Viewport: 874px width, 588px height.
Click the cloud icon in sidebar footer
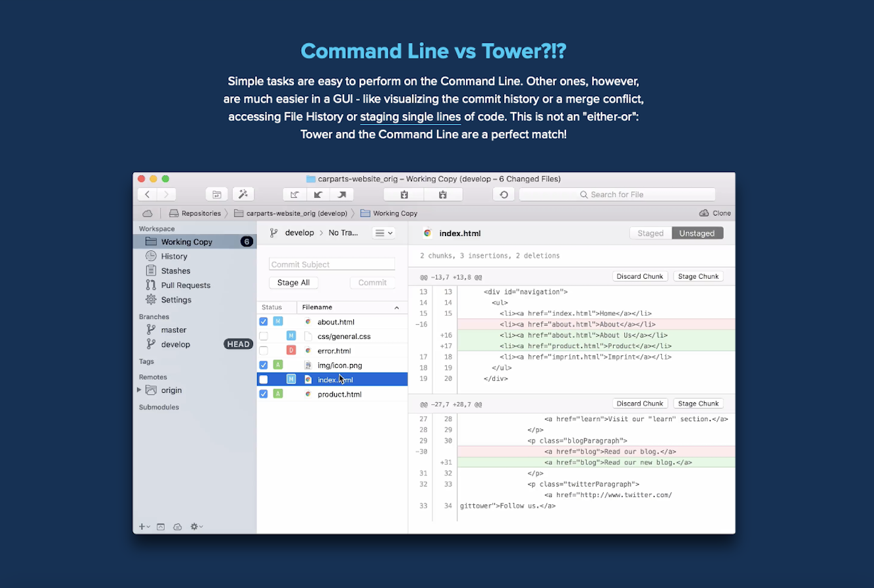177,527
